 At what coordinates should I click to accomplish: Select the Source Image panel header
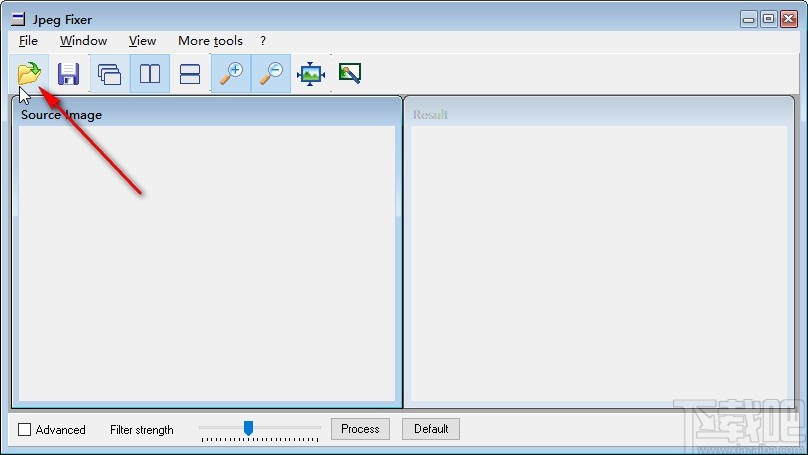[207, 113]
